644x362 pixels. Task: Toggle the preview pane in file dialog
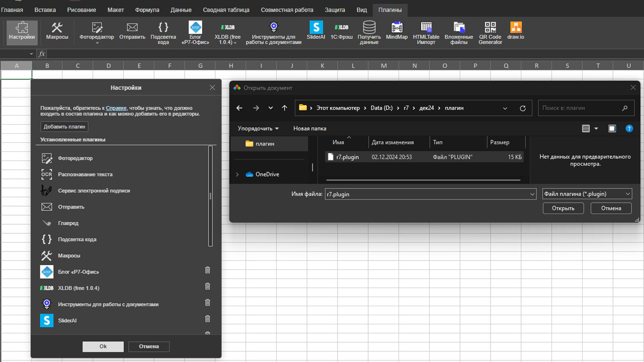click(612, 129)
